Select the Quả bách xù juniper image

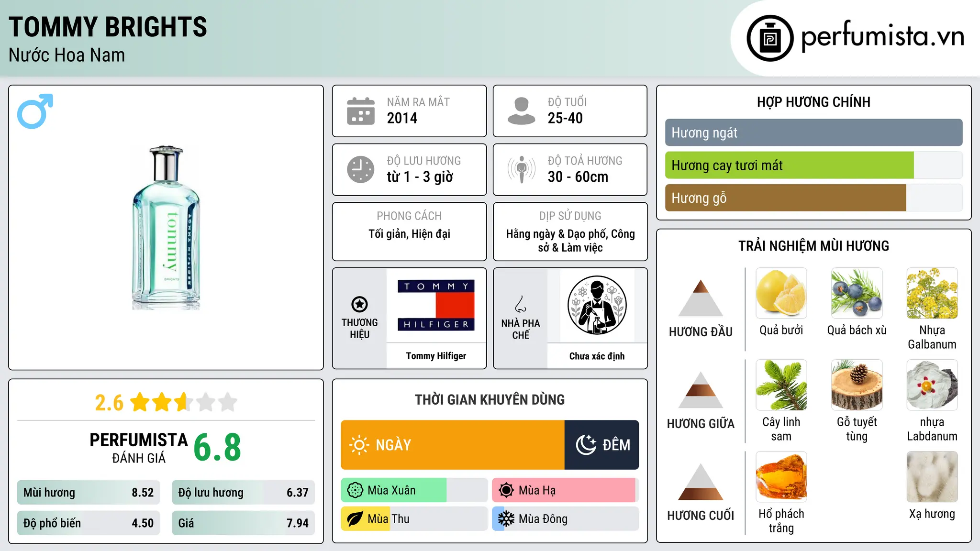[857, 293]
